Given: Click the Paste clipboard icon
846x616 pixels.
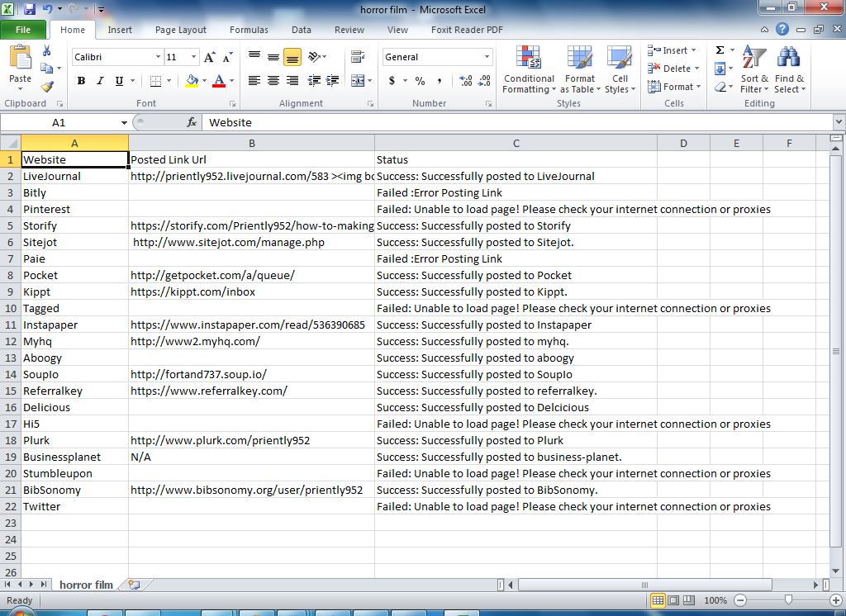Looking at the screenshot, I should pyautogui.click(x=21, y=58).
